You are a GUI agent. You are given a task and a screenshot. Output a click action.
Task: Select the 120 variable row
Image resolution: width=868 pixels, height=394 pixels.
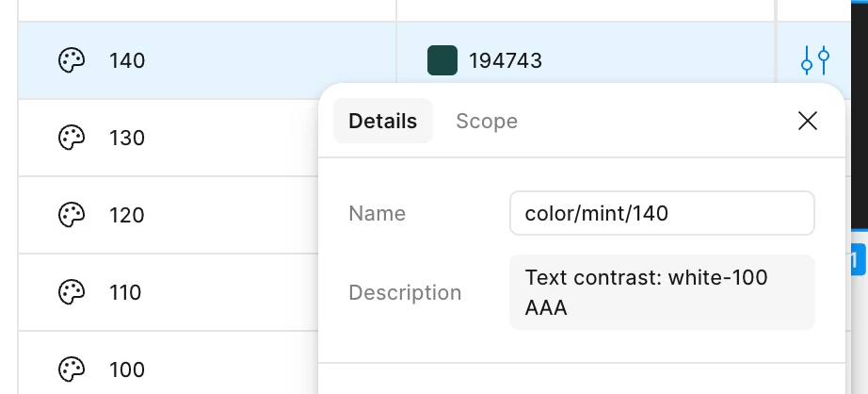click(x=127, y=216)
